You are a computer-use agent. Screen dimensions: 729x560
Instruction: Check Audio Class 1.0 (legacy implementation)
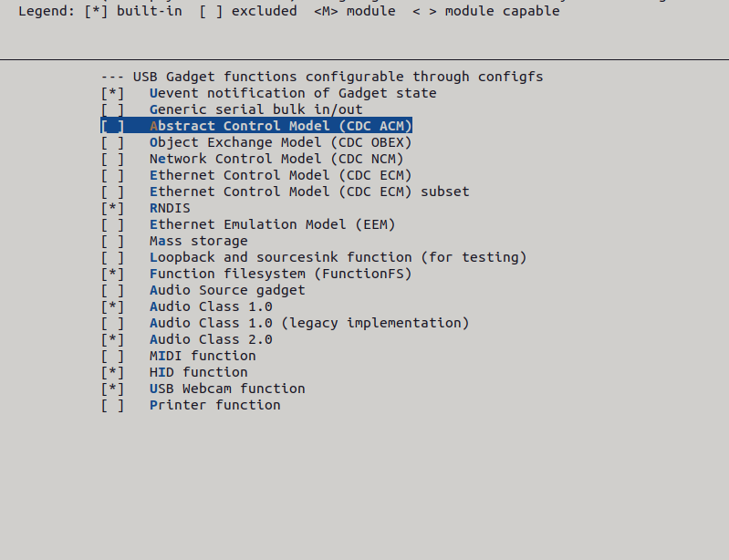click(x=112, y=323)
